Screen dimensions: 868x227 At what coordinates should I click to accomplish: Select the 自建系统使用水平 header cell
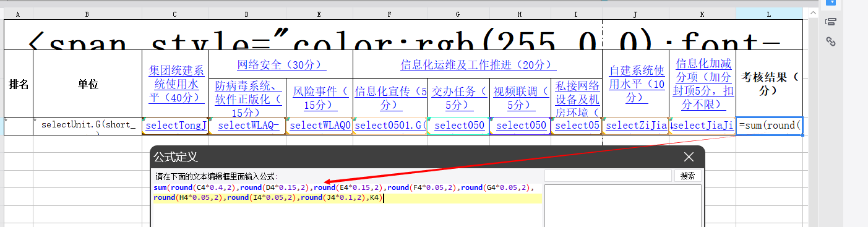point(636,84)
